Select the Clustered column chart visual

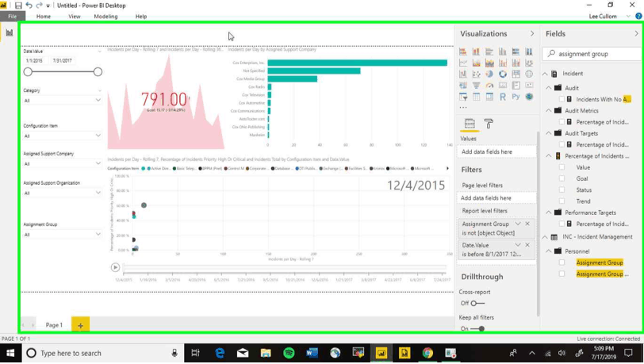pyautogui.click(x=503, y=52)
